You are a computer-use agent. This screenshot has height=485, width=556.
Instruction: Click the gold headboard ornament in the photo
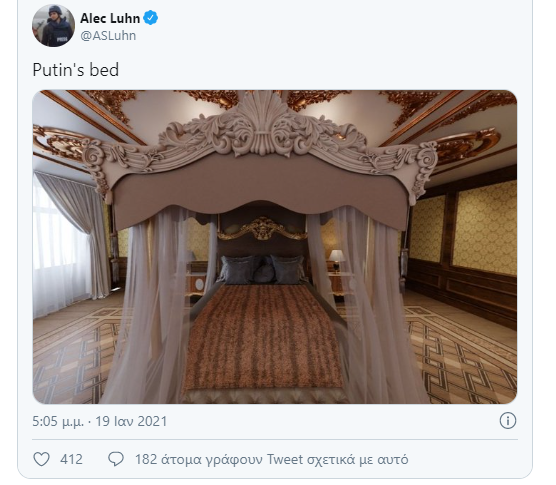click(262, 229)
